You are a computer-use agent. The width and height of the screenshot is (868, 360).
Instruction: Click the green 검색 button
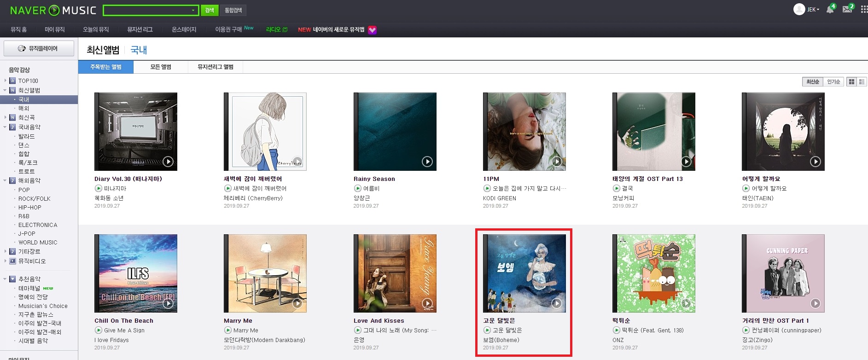tap(210, 10)
